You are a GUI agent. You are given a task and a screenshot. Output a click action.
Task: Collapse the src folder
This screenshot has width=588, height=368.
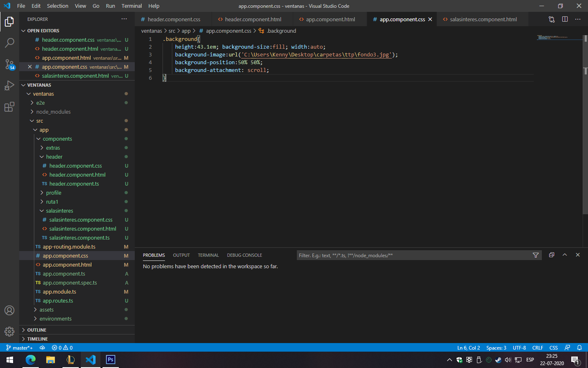tap(39, 121)
